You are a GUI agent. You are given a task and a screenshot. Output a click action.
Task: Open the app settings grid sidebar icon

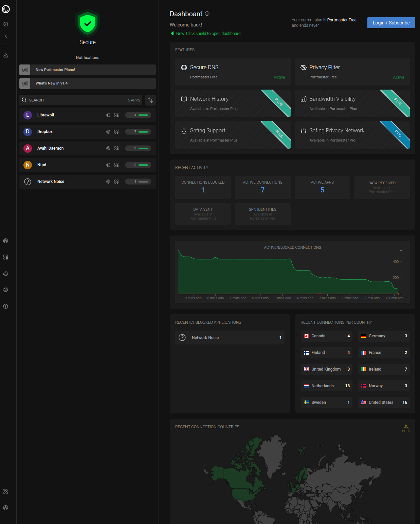point(6,257)
